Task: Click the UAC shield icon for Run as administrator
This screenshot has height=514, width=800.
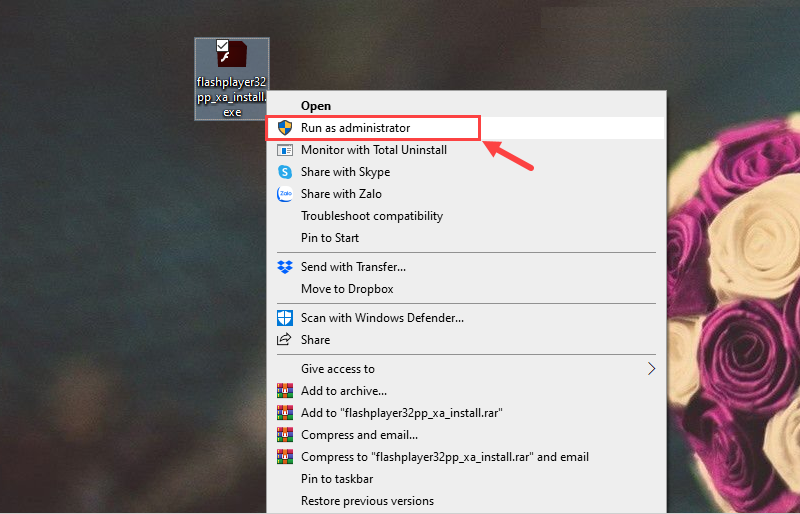Action: (285, 128)
